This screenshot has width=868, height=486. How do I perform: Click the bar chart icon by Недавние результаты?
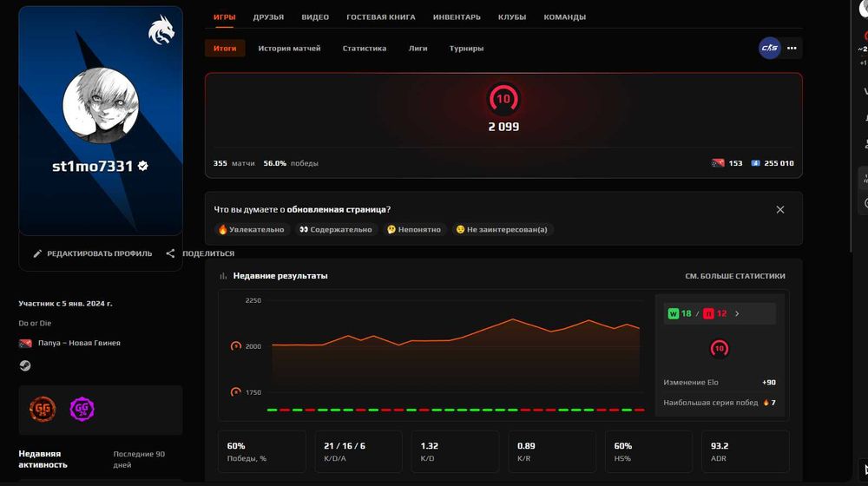click(223, 276)
